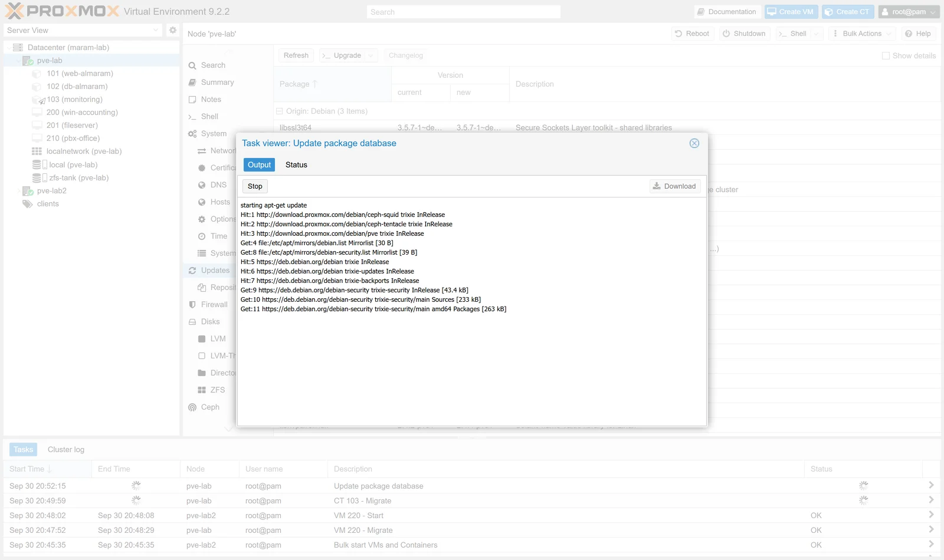Open the Cluster log tab

(x=66, y=450)
